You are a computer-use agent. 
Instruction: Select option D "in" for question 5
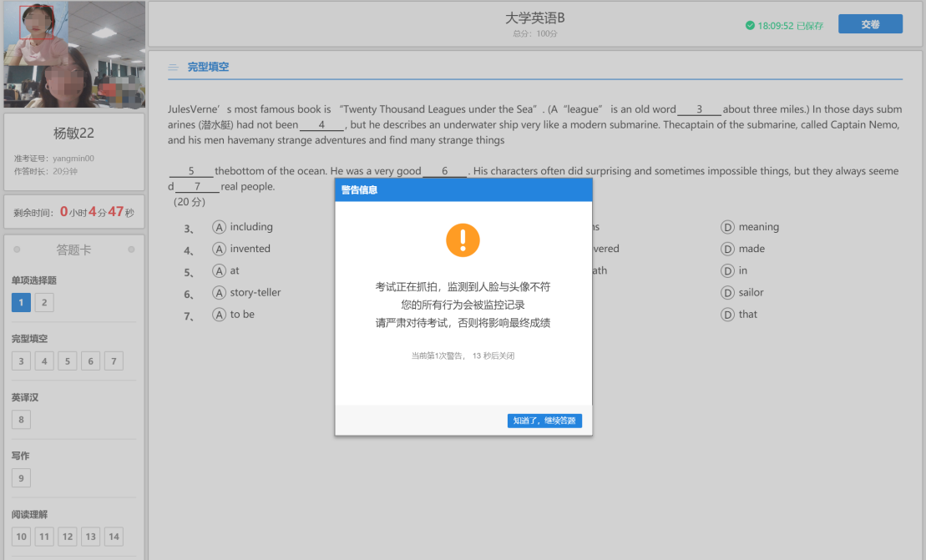[x=728, y=270]
